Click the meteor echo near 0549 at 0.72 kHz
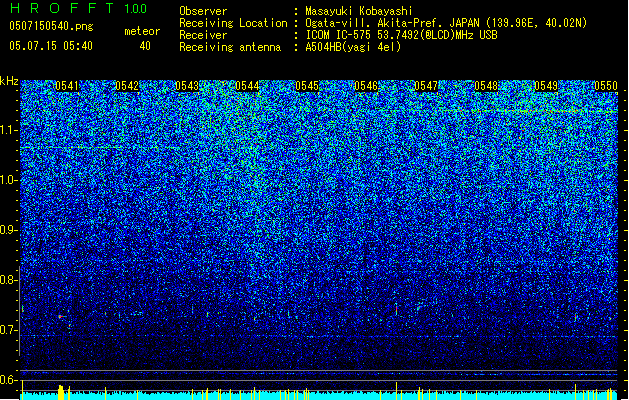This screenshot has width=629, height=400. 576,317
